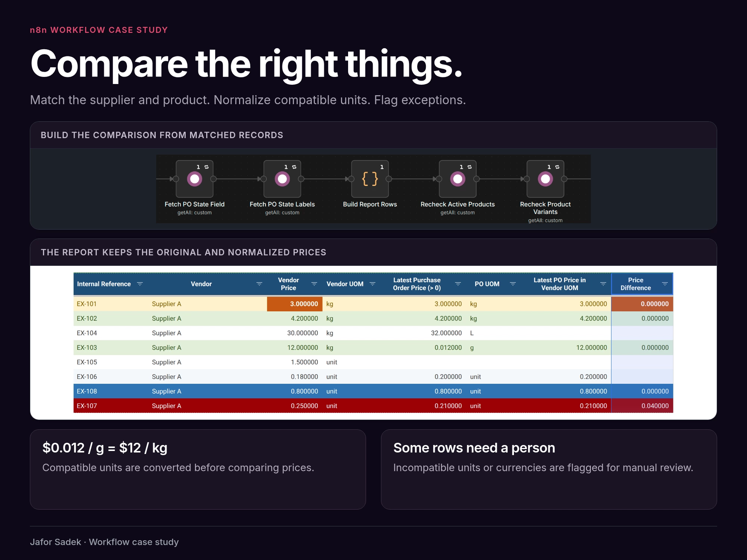Click the EX-106 reference cell
Viewport: 747px width, 560px height.
111,377
